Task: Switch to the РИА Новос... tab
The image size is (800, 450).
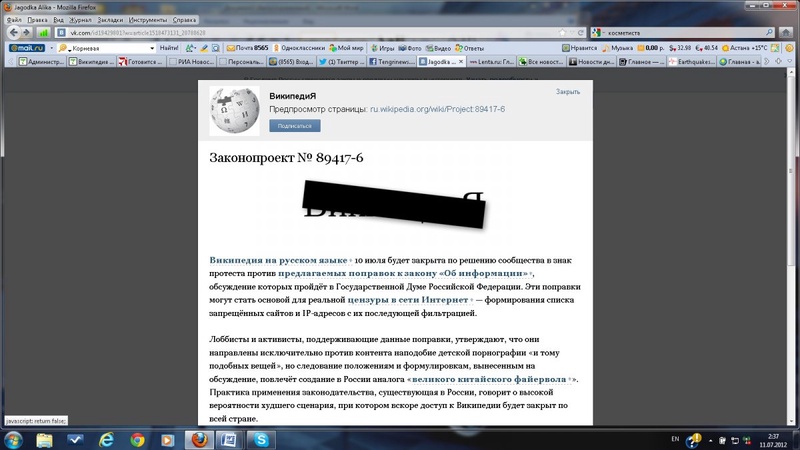Action: (191, 62)
